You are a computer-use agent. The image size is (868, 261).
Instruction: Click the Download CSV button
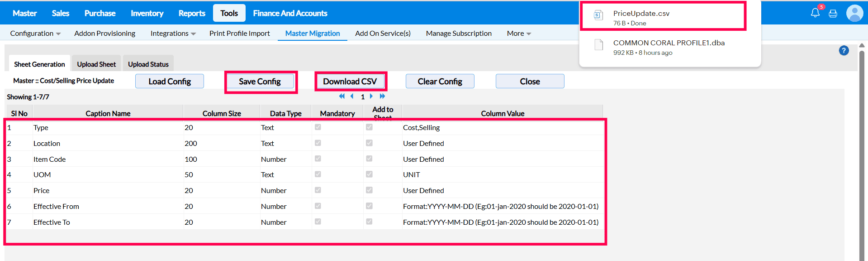click(350, 82)
